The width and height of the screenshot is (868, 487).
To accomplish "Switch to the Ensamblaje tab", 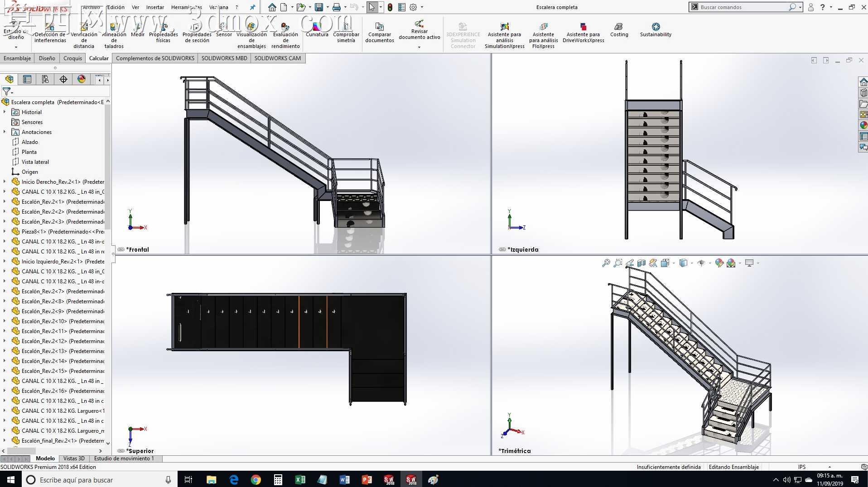I will point(17,58).
